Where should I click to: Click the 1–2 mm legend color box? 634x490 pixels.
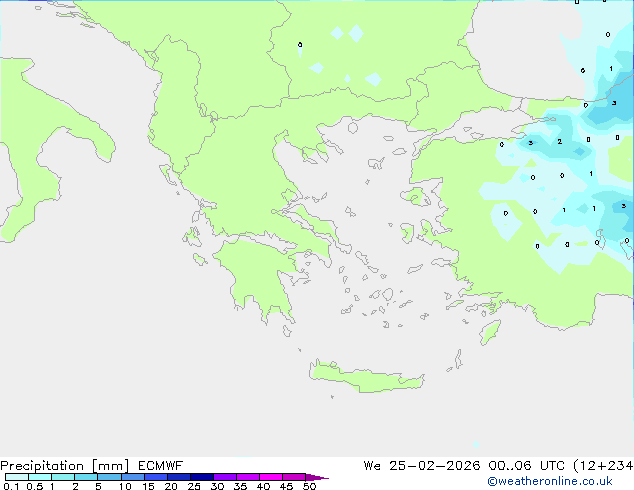[63, 477]
